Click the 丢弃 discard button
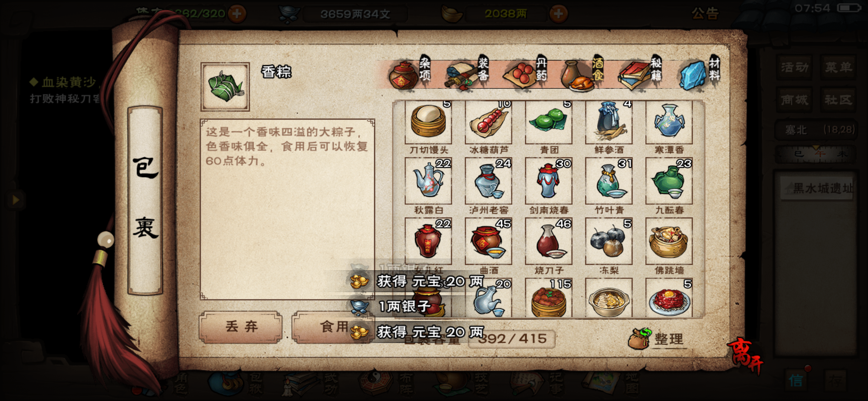 click(x=241, y=327)
